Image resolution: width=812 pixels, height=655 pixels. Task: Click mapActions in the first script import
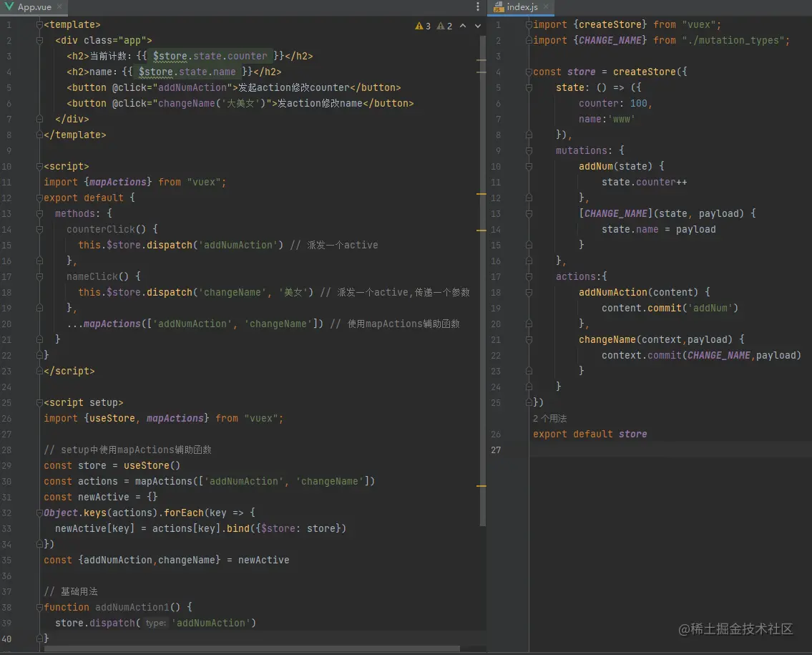pos(118,182)
